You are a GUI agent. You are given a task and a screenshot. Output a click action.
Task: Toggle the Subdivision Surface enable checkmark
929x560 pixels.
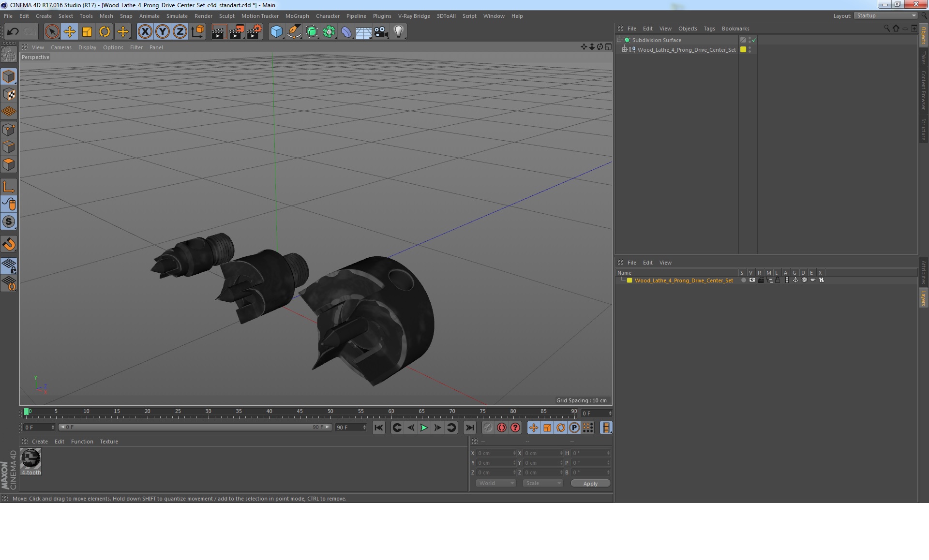754,40
